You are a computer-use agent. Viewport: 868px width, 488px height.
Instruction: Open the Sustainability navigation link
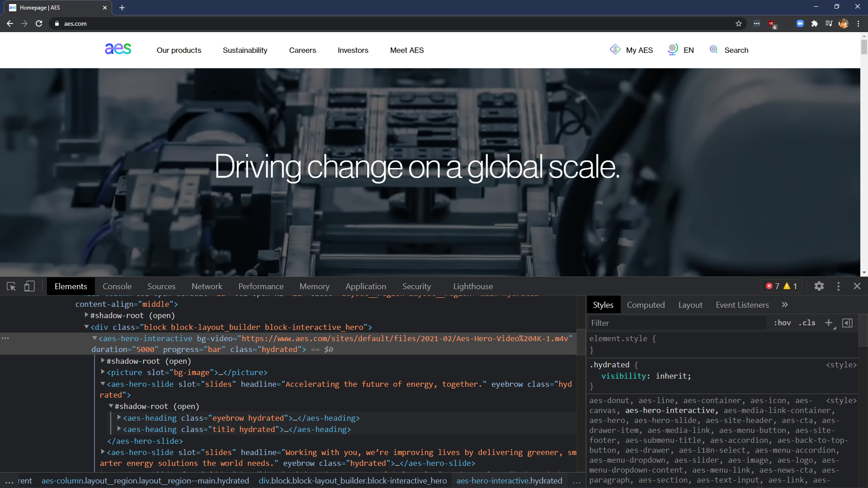(x=245, y=50)
